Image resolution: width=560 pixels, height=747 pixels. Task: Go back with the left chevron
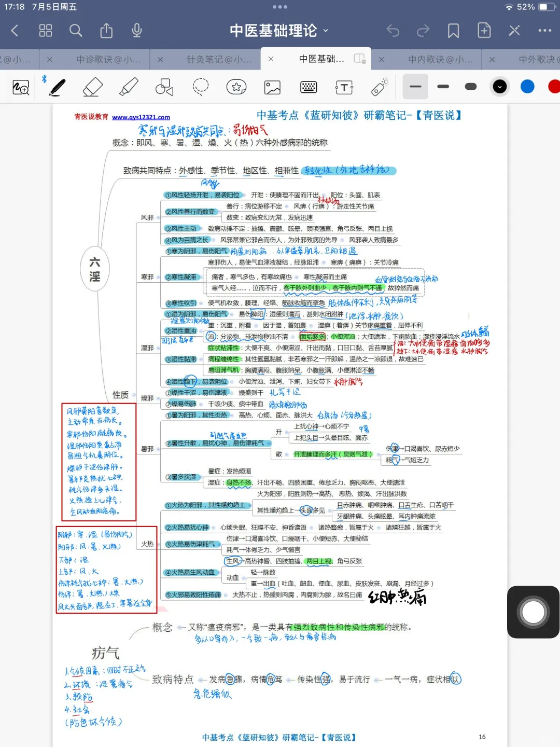[x=15, y=31]
